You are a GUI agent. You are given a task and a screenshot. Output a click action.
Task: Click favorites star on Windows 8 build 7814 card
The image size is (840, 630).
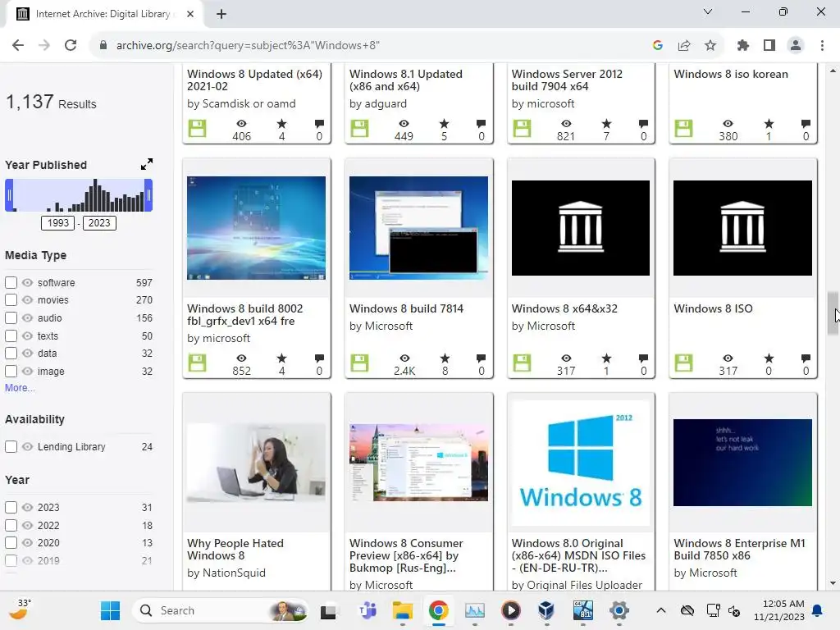coord(445,358)
